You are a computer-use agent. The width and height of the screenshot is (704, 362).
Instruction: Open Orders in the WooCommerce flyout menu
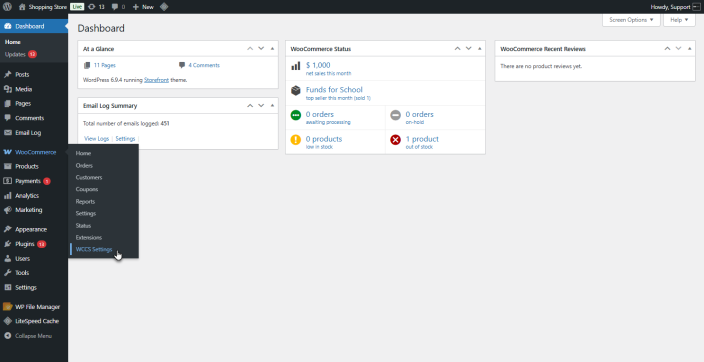click(x=84, y=165)
